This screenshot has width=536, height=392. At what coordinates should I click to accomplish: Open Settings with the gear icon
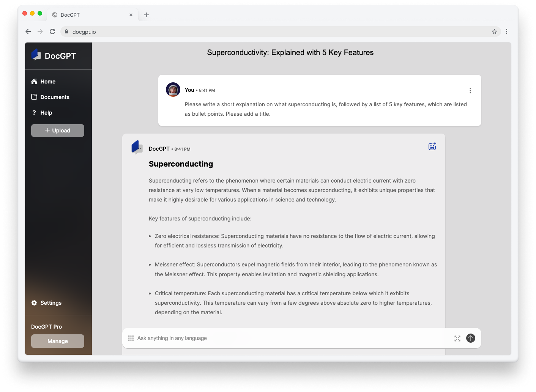pos(35,303)
